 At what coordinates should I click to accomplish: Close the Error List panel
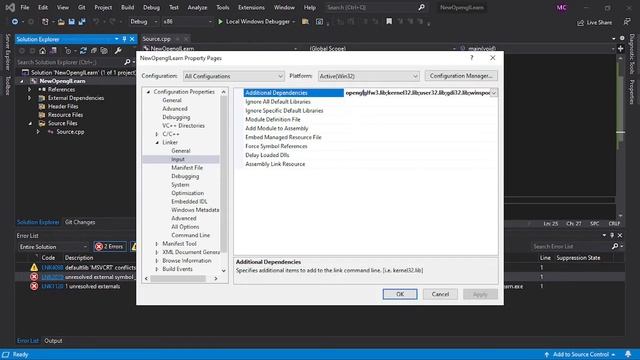[x=620, y=236]
